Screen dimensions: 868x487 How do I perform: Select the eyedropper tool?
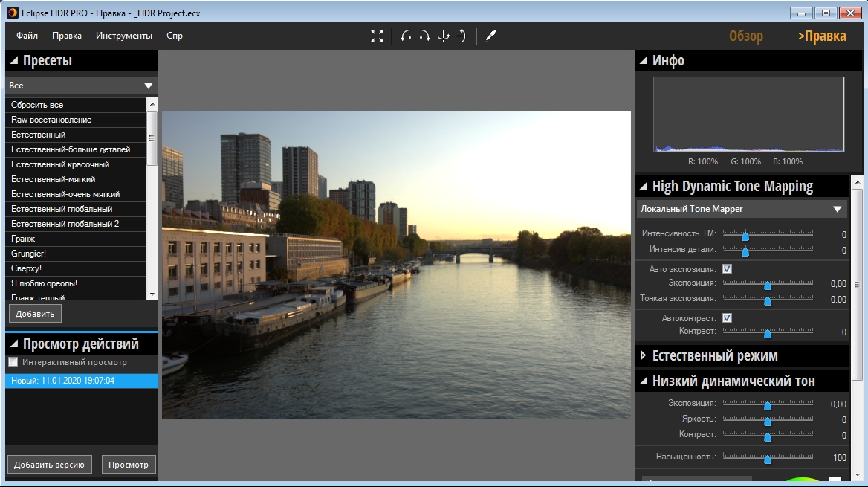[x=490, y=36]
